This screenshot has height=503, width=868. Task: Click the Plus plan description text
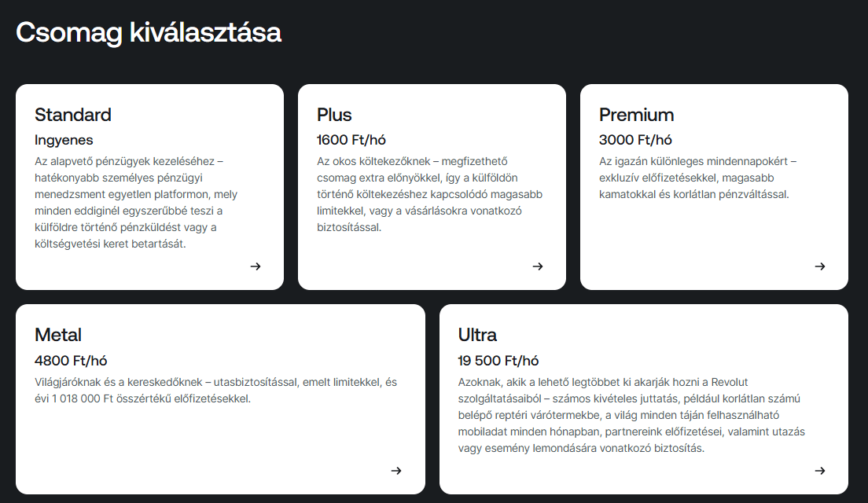[x=429, y=194]
